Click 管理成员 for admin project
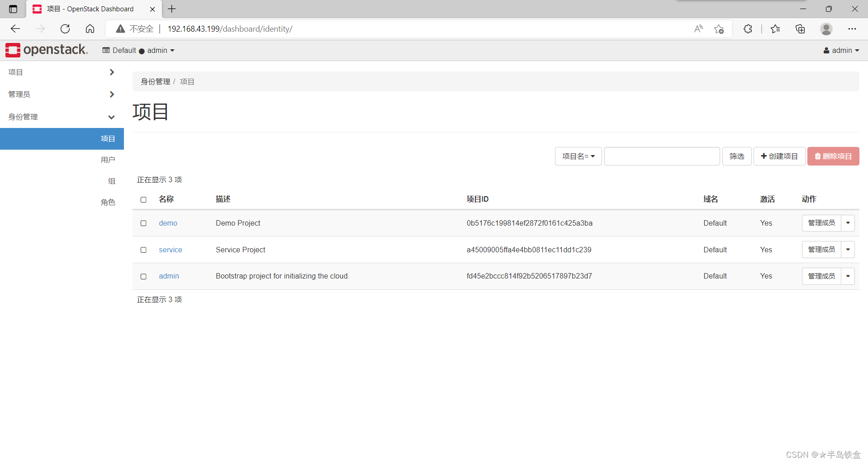 click(821, 276)
